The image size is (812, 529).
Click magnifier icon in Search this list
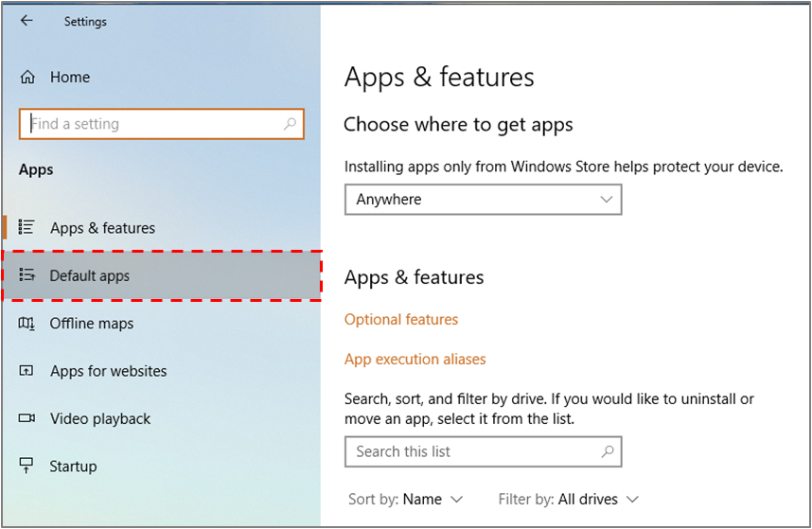[608, 451]
